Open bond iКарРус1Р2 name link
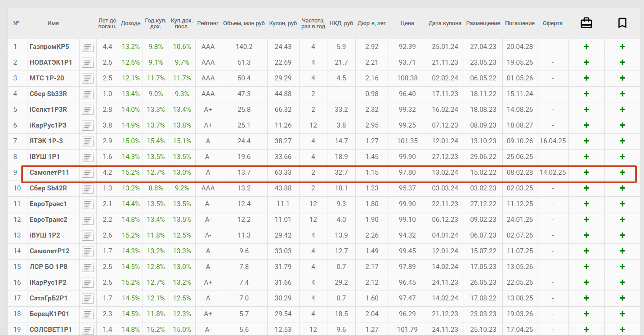This screenshot has height=335, width=644. coord(48,282)
